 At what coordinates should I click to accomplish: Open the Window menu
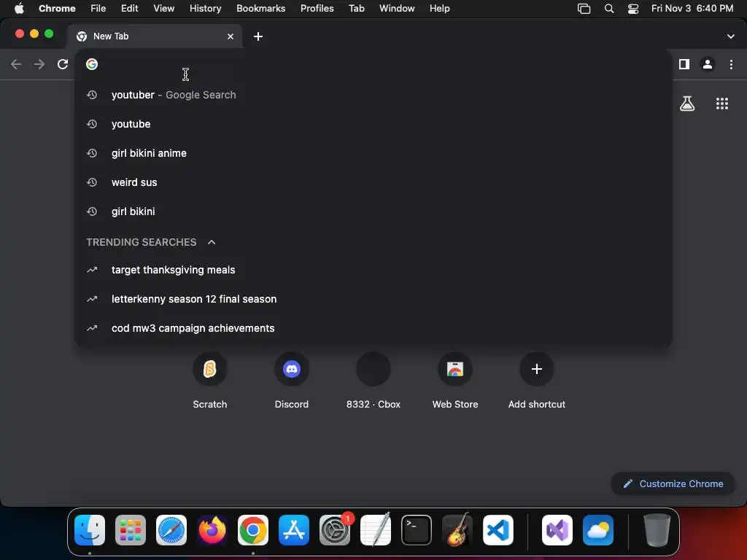[x=397, y=9]
